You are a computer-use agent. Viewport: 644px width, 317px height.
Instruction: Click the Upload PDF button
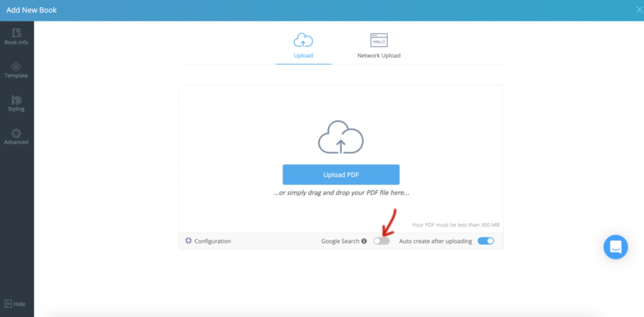pos(341,174)
